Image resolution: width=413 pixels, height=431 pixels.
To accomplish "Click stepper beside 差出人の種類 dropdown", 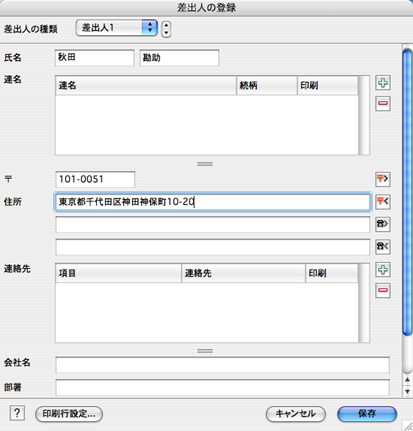I will click(166, 29).
